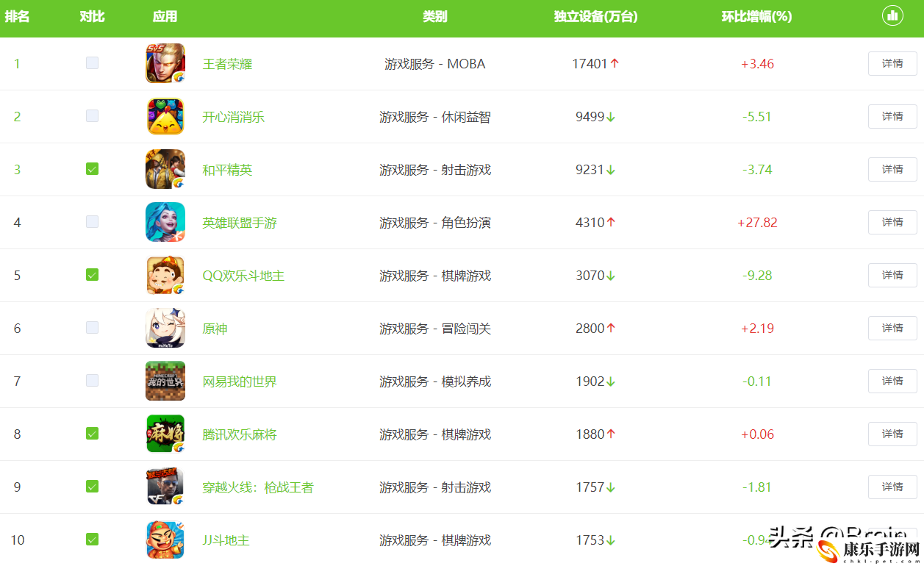
Task: Open 详情 for 开心消消乐
Action: click(x=892, y=116)
